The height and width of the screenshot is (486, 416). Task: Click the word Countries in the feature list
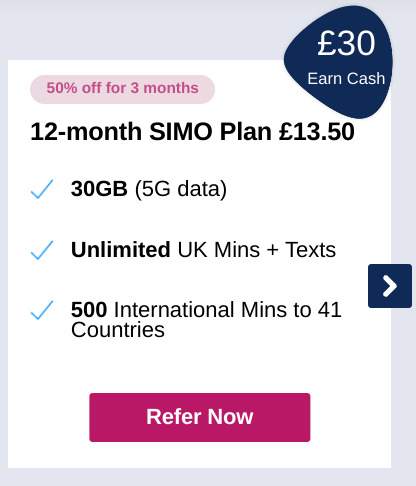tap(118, 330)
